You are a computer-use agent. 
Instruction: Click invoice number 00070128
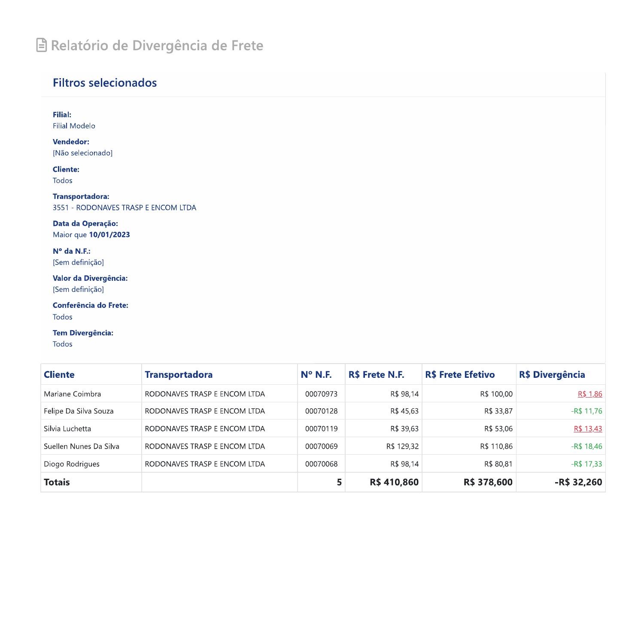[321, 411]
